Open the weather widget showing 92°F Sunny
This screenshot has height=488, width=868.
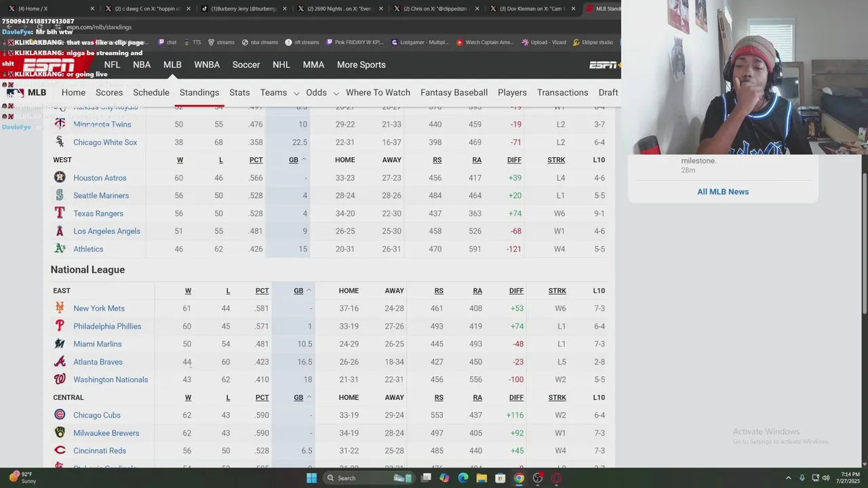coord(23,478)
